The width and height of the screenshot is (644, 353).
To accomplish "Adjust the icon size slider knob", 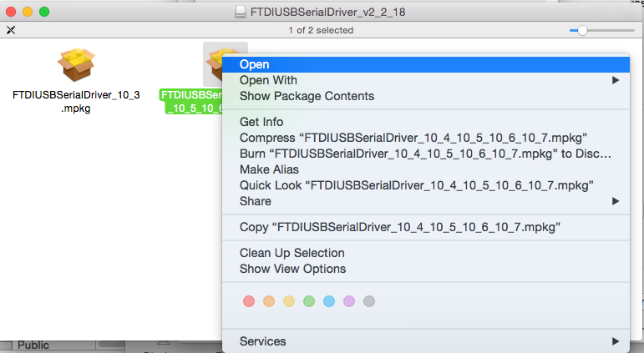I will click(x=582, y=30).
